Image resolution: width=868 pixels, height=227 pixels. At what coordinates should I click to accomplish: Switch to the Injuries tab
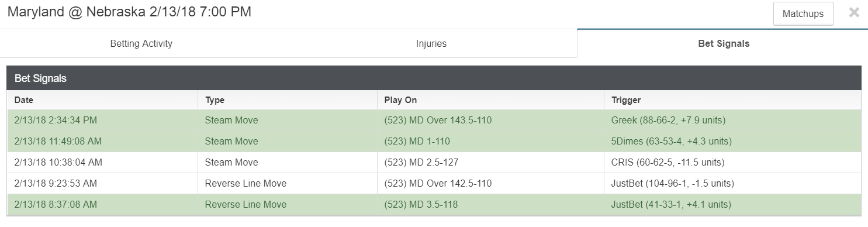click(x=431, y=43)
